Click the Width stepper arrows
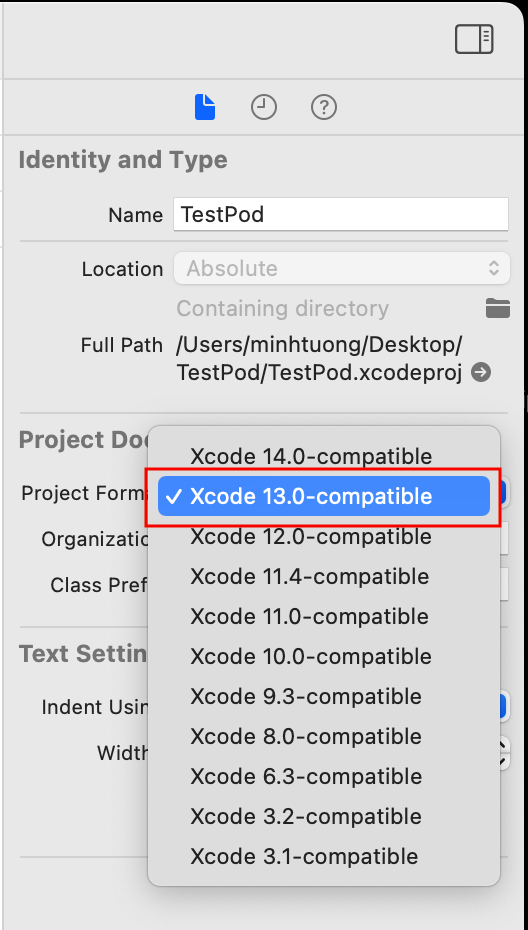 point(504,753)
